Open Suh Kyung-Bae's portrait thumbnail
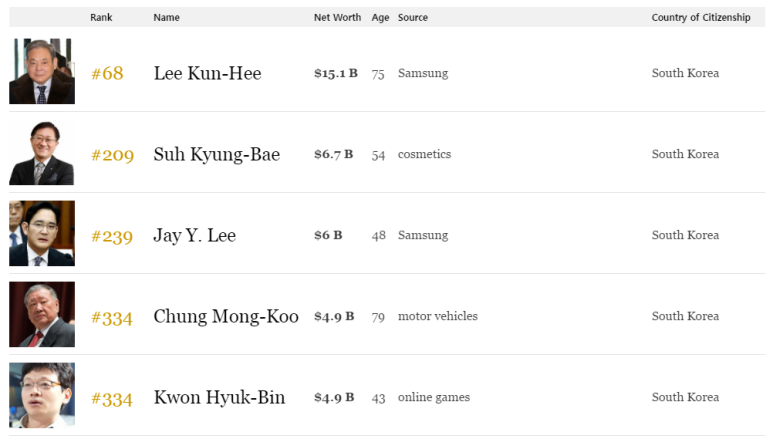Screen dimensions: 773x439 click(x=42, y=153)
